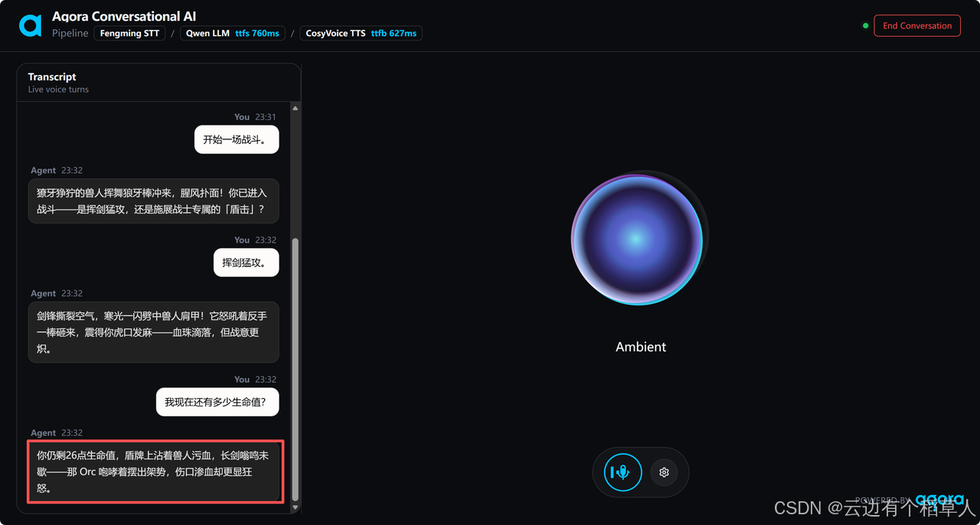This screenshot has height=525, width=980.
Task: Click the Fengming STT pipeline badge
Action: point(129,34)
